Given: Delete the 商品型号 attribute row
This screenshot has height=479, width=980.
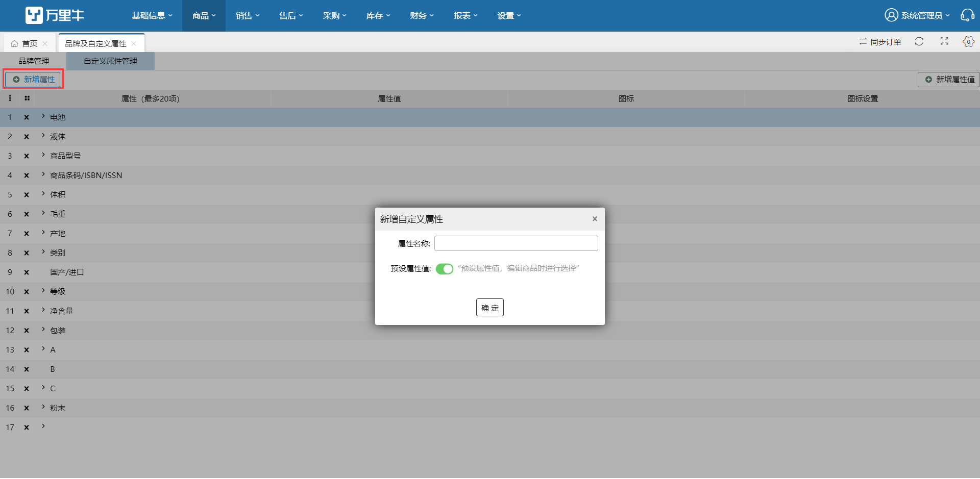Looking at the screenshot, I should (x=27, y=156).
